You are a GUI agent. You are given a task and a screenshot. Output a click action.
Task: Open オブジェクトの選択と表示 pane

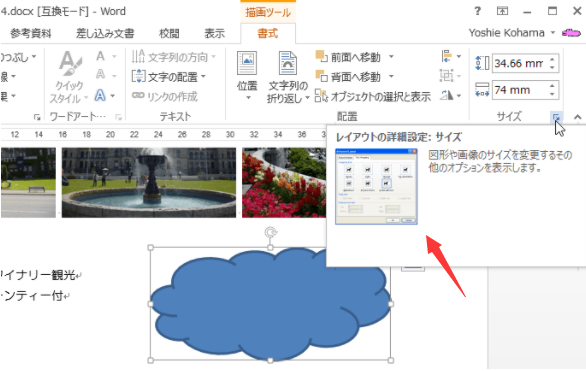(373, 96)
